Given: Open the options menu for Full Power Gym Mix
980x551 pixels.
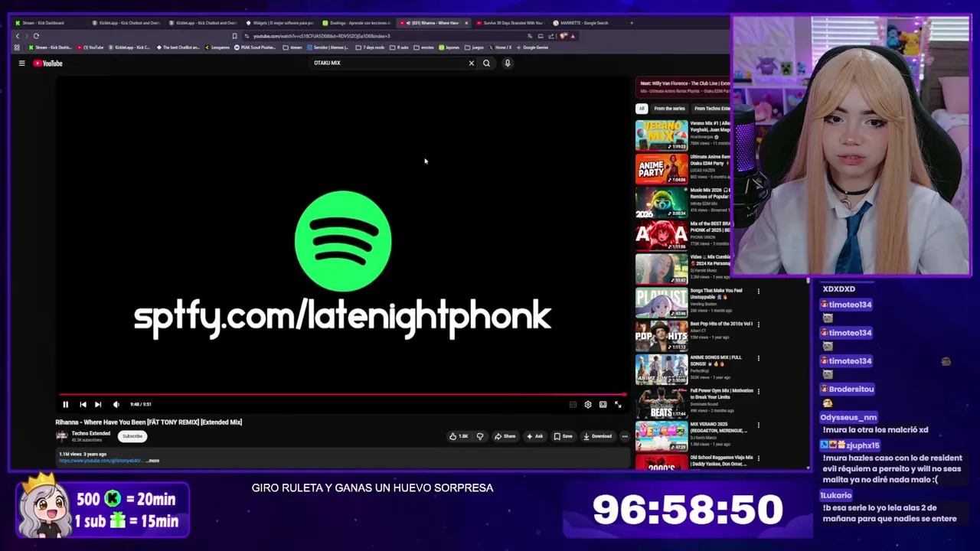Looking at the screenshot, I should (x=759, y=392).
